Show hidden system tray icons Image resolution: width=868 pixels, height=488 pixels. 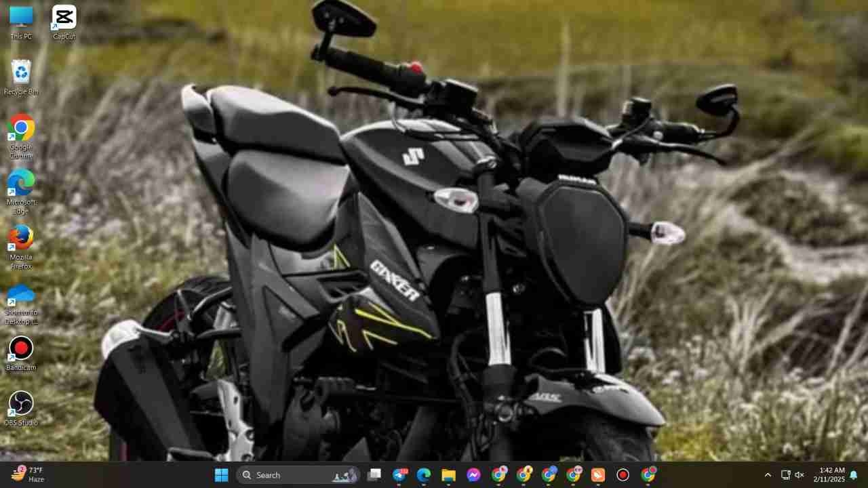tap(768, 475)
